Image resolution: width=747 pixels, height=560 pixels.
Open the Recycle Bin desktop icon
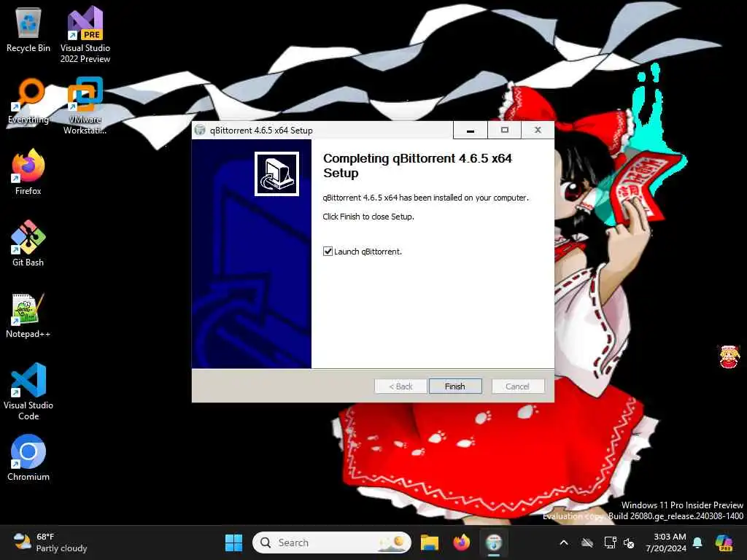28,29
